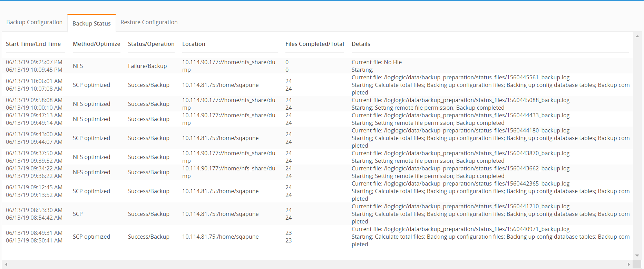Click the horizontal scroll right arrow
Image resolution: width=644 pixels, height=269 pixels.
pyautogui.click(x=628, y=264)
